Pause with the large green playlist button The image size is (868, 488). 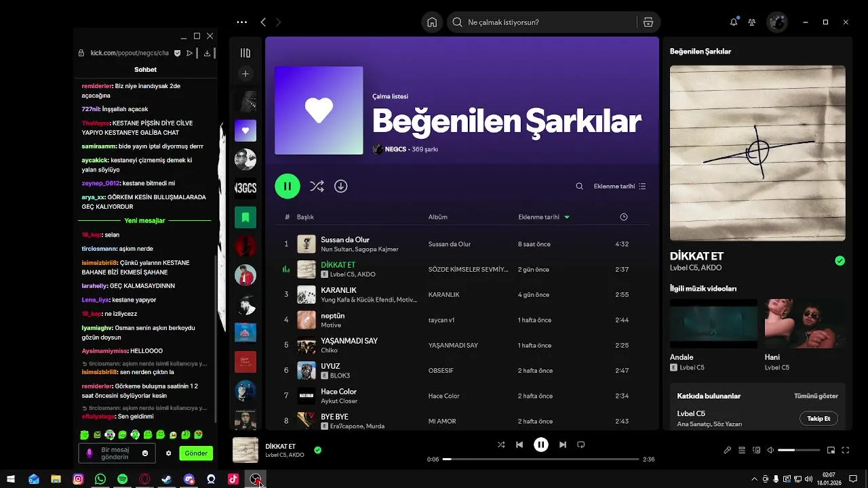[288, 186]
